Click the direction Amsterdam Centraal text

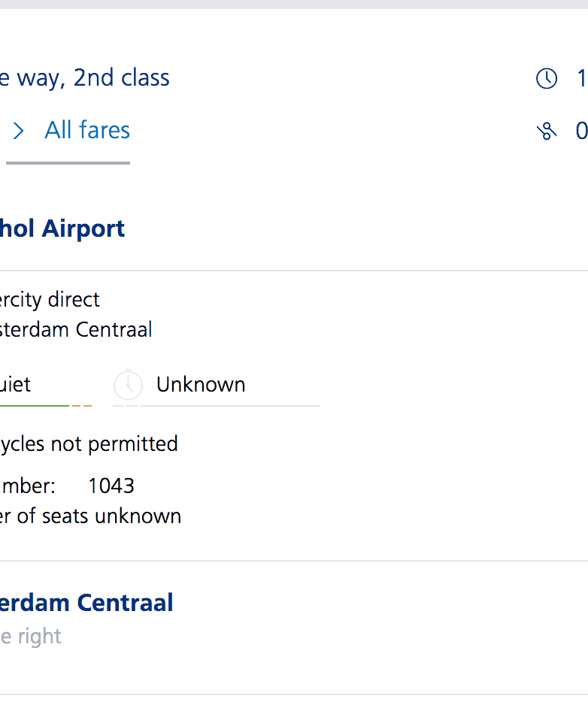76,329
